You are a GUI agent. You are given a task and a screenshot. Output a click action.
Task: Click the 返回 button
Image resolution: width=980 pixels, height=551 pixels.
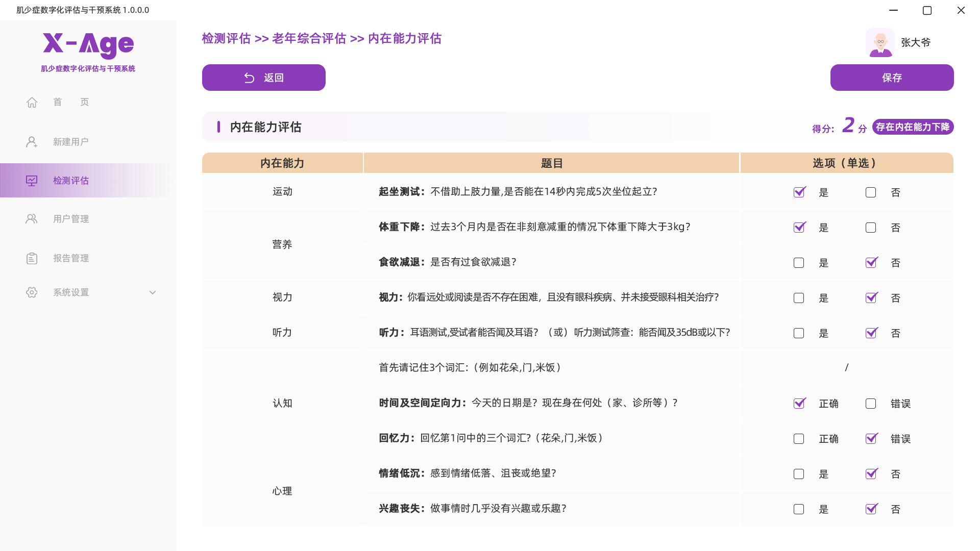click(263, 78)
